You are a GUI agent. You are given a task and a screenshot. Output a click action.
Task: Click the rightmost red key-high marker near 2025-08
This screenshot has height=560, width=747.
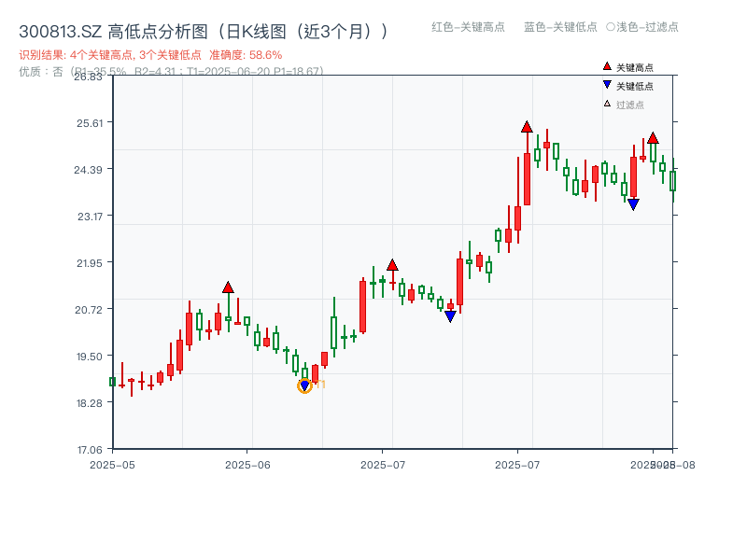tap(653, 137)
